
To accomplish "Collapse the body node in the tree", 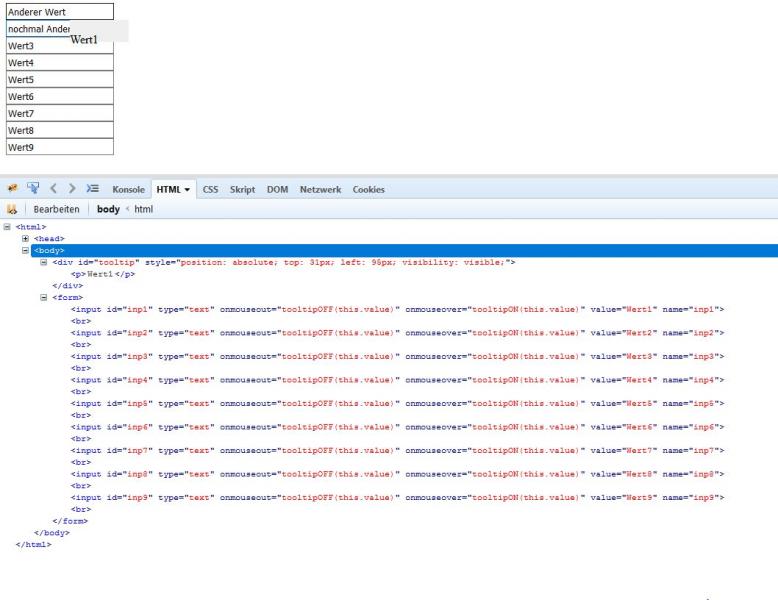I will click(26, 251).
